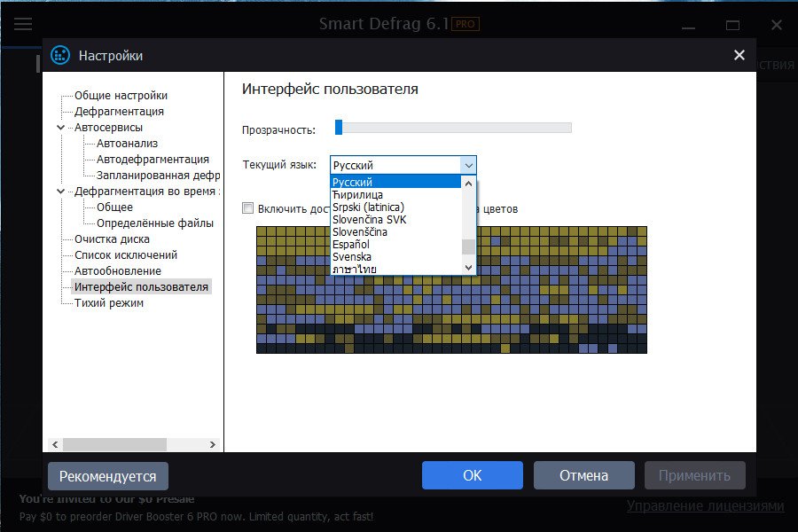This screenshot has width=798, height=532.
Task: Collapse the Автосервисы tree node
Action: click(60, 128)
